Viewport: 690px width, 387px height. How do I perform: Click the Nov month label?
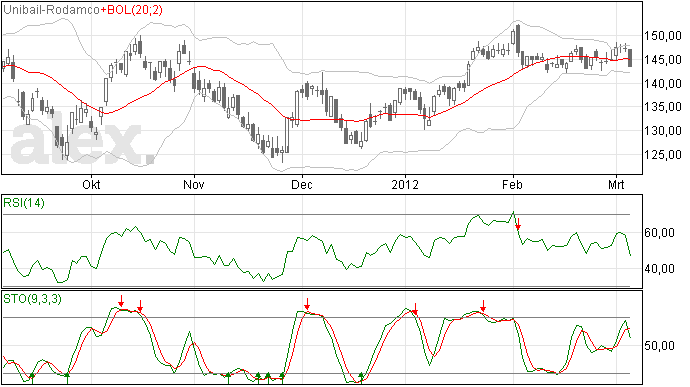coord(194,184)
